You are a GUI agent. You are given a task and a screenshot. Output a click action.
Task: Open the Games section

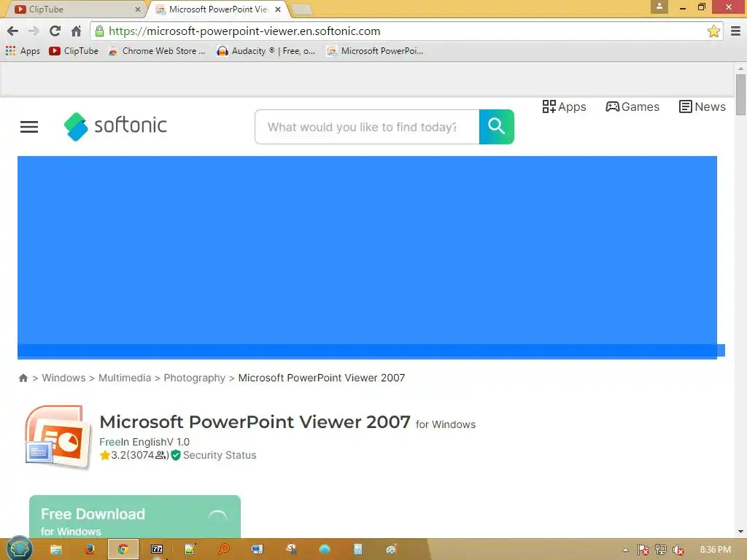click(632, 106)
